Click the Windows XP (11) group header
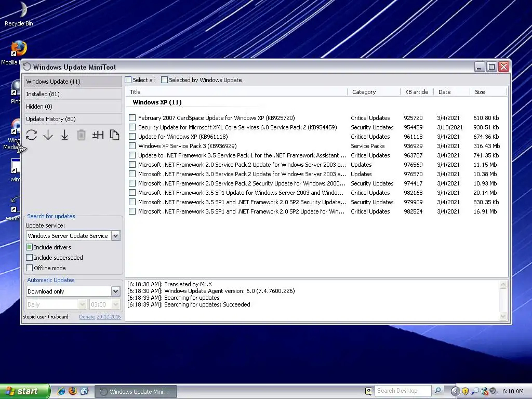This screenshot has width=532, height=399. pos(157,102)
